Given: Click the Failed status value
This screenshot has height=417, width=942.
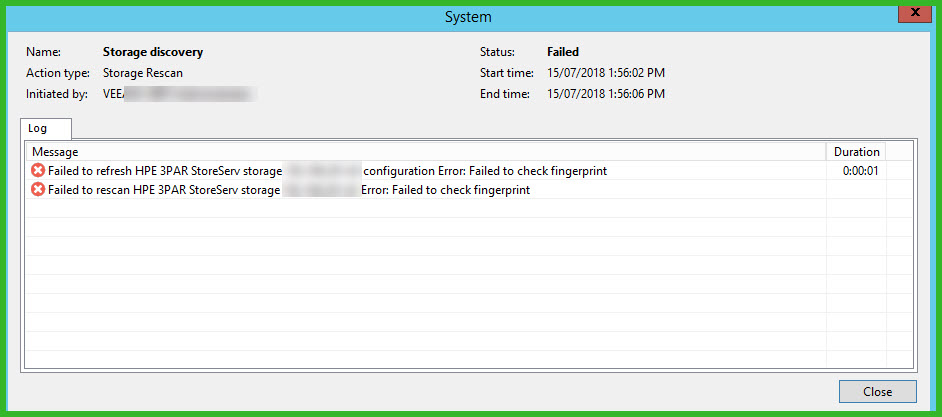Looking at the screenshot, I should point(563,52).
